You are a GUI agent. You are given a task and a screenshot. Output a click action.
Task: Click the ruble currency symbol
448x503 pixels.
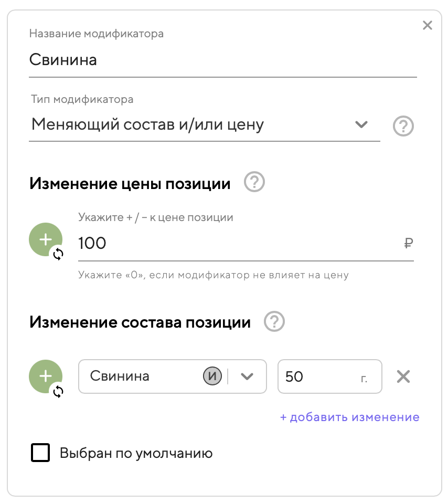409,244
